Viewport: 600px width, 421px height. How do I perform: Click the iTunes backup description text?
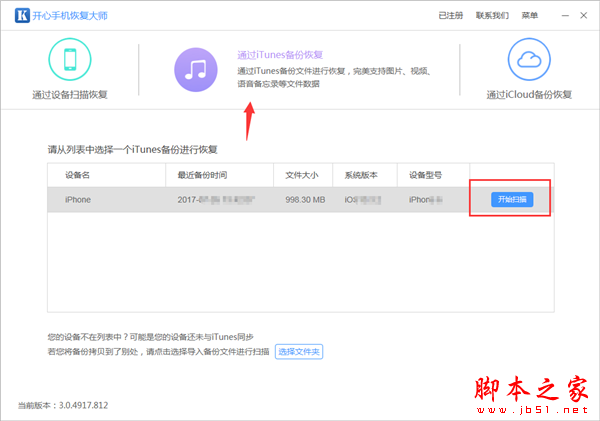(334, 77)
